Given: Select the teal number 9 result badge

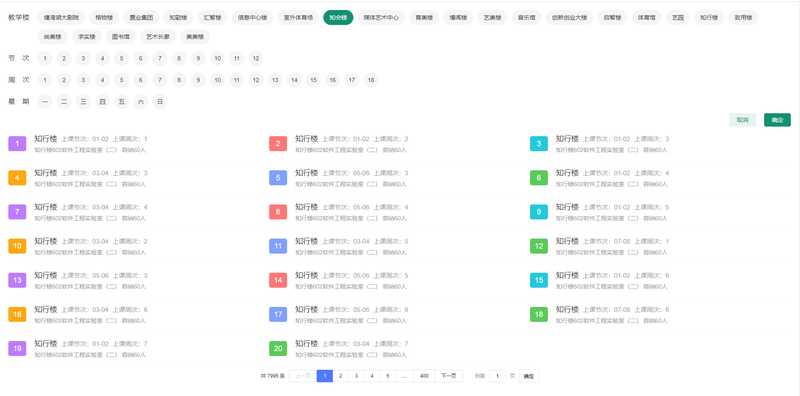Looking at the screenshot, I should point(539,212).
